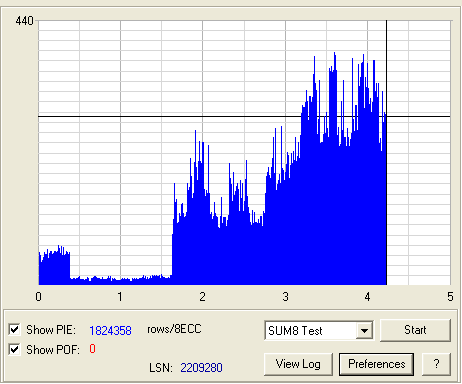Image resolution: width=462 pixels, height=384 pixels.
Task: Click the blue PIE count 1824358
Action: coord(110,330)
